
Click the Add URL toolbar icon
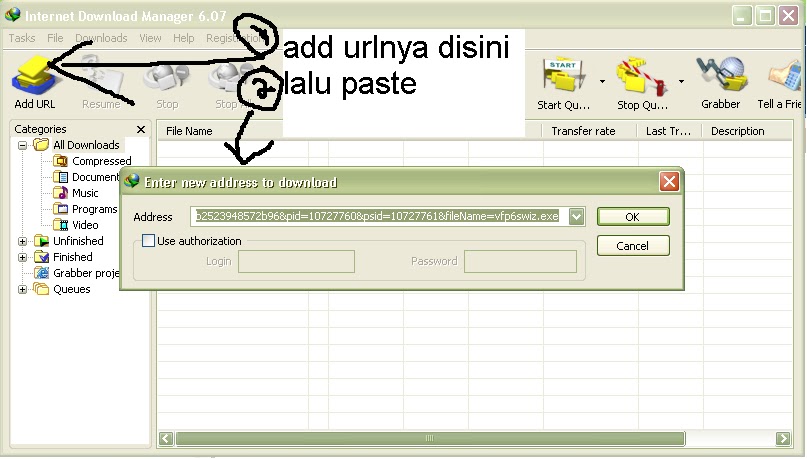click(34, 81)
